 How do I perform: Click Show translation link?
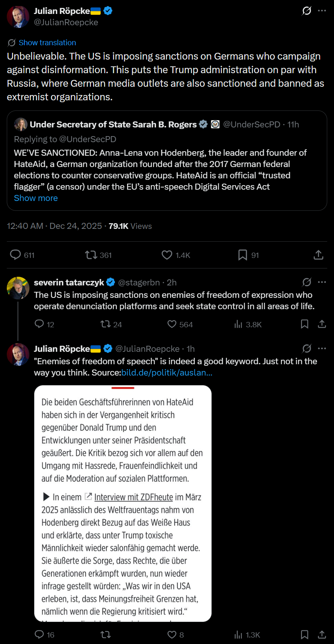[x=47, y=43]
